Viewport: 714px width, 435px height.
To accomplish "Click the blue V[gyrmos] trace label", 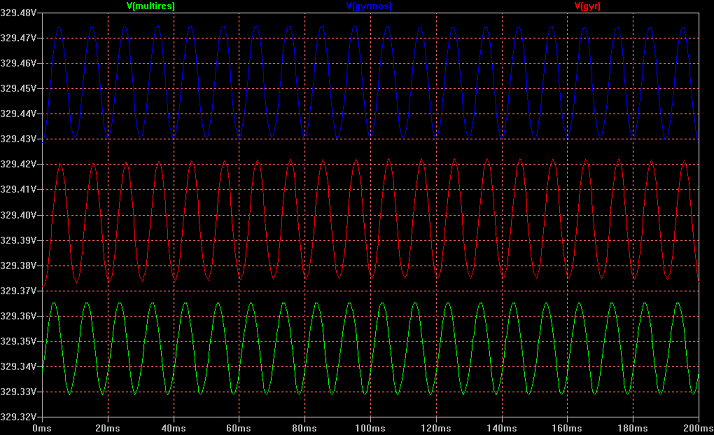I will coord(369,6).
